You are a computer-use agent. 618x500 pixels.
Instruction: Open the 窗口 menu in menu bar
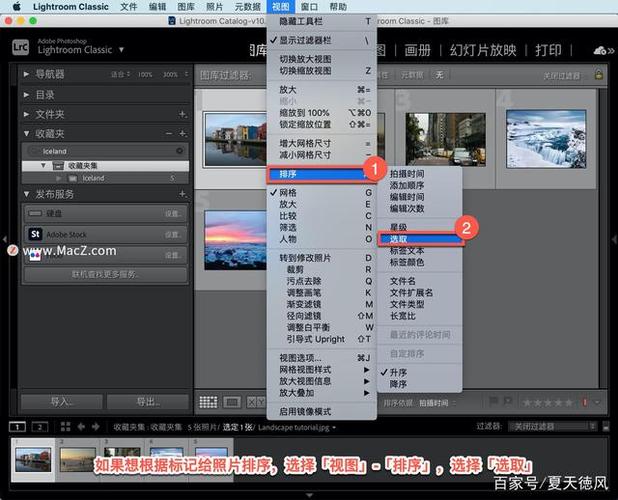point(309,7)
